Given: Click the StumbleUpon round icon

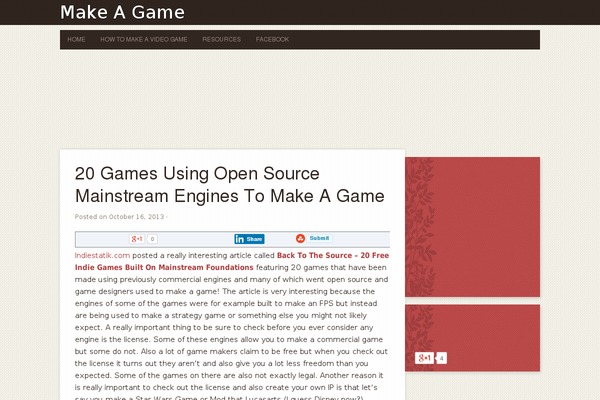Looking at the screenshot, I should click(x=300, y=238).
